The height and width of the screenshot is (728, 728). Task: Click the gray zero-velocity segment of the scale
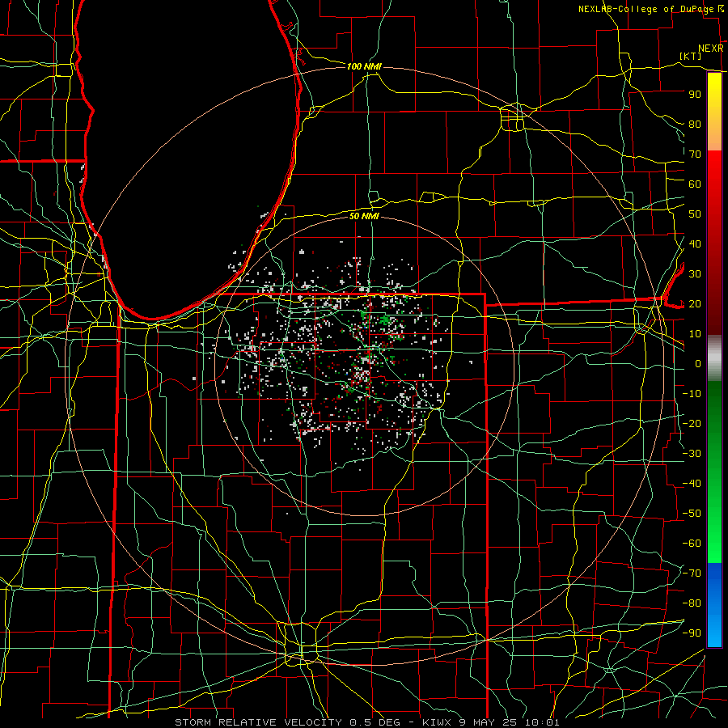click(x=714, y=358)
